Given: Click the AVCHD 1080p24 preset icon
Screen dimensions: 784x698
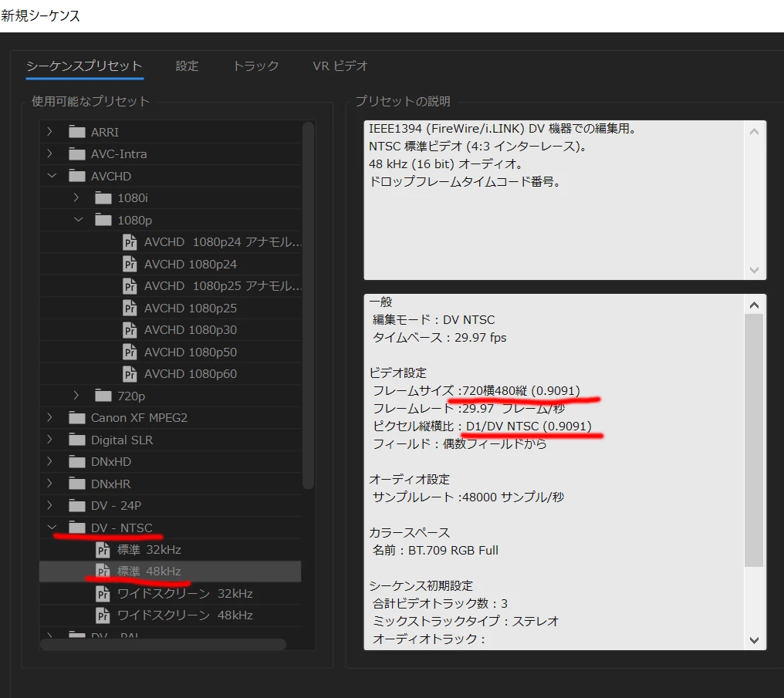Looking at the screenshot, I should [130, 264].
